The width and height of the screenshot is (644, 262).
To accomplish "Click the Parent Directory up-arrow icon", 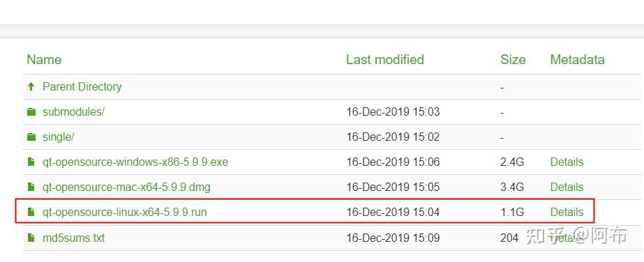I will [31, 86].
